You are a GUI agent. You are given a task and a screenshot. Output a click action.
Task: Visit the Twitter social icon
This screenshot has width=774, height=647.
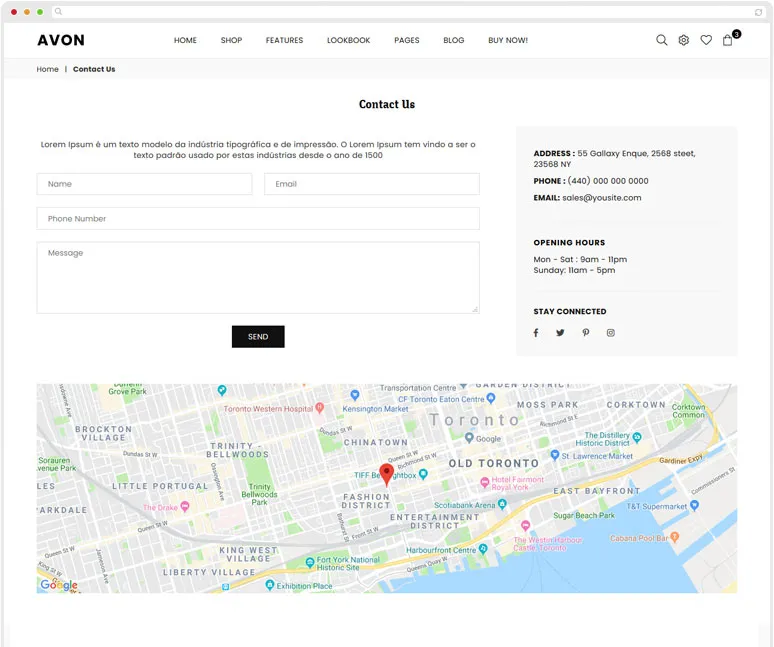point(560,333)
